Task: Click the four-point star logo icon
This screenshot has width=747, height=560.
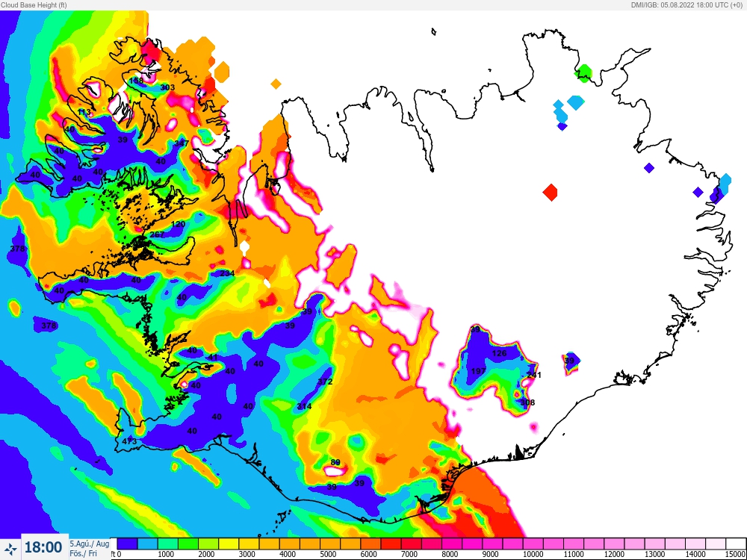Action: point(10,547)
